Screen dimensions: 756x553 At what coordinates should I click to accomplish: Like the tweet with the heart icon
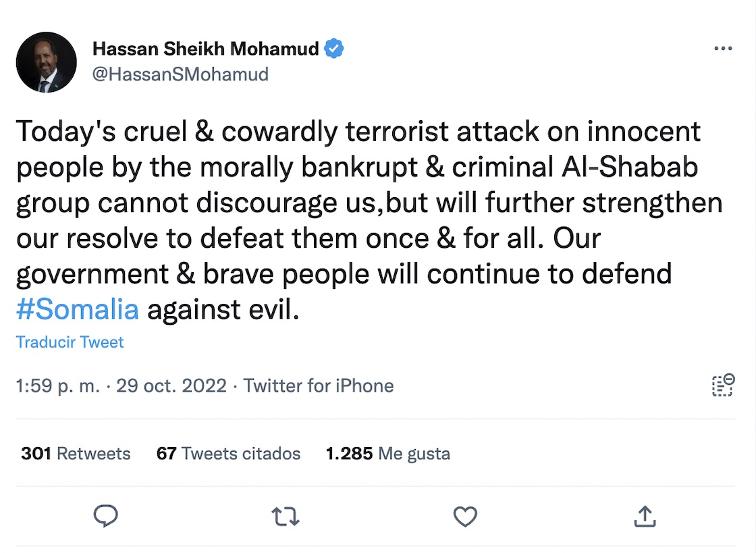pos(465,517)
